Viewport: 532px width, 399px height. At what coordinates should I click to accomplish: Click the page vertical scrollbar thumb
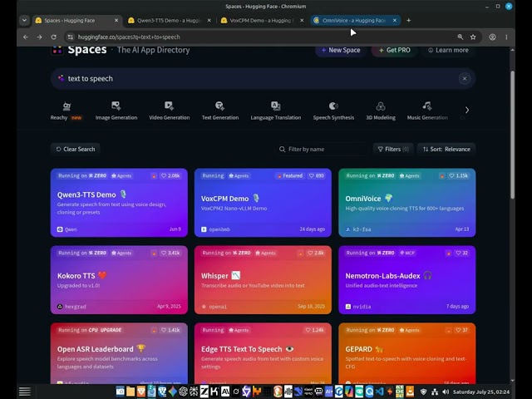tap(512, 135)
